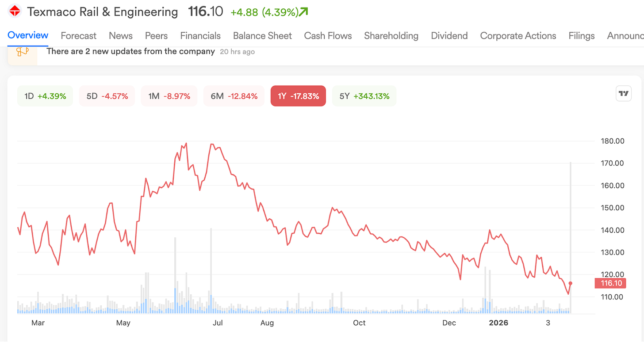Viewport: 644px width, 342px height.
Task: Click the header price 116.10
Action: pyautogui.click(x=206, y=12)
